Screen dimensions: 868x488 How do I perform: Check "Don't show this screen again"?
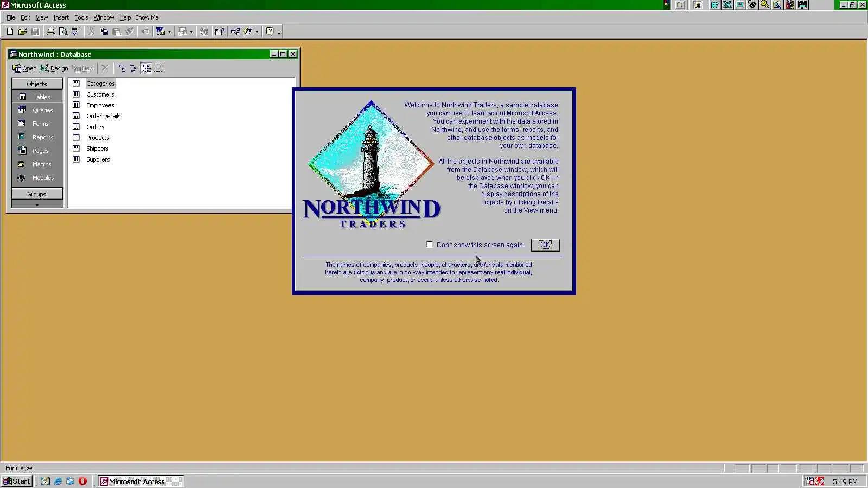pyautogui.click(x=430, y=245)
